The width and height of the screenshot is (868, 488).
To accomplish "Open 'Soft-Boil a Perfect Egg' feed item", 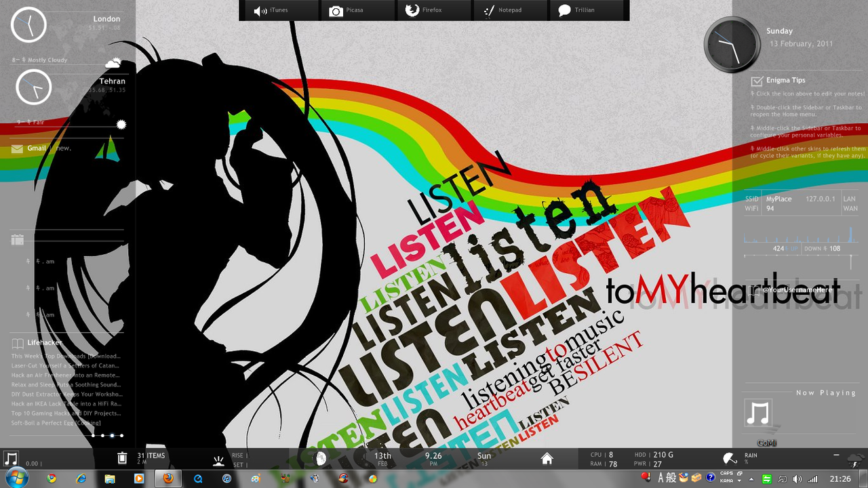I will [56, 423].
